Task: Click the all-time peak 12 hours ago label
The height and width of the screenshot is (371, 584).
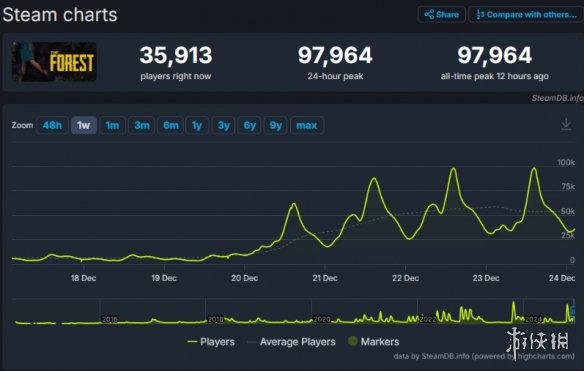Action: (495, 76)
